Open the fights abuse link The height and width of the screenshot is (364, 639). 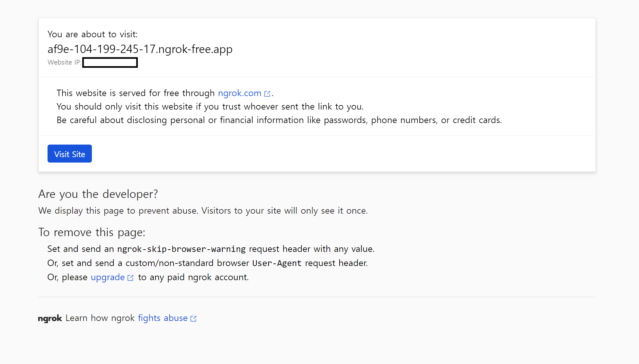163,318
